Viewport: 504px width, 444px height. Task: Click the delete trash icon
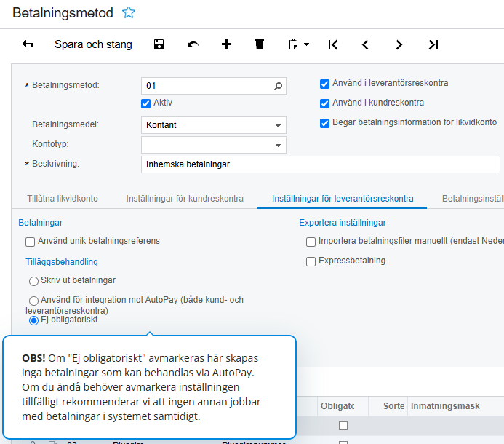pos(260,44)
